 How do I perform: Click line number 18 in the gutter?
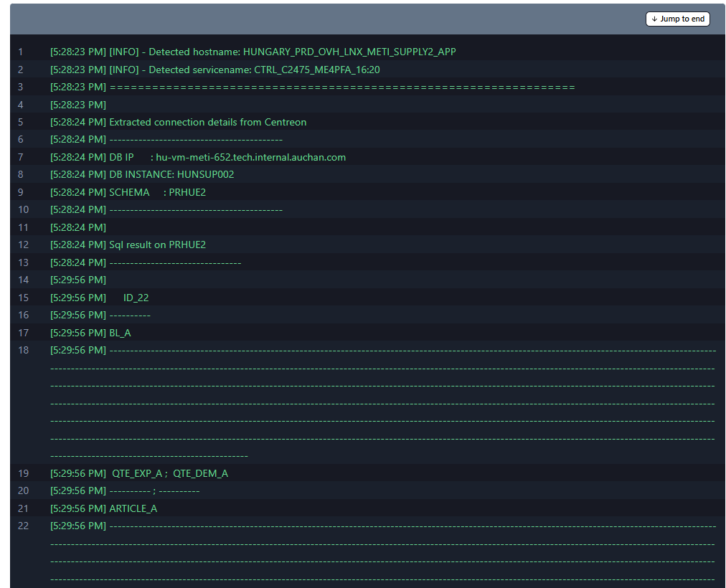[24, 350]
